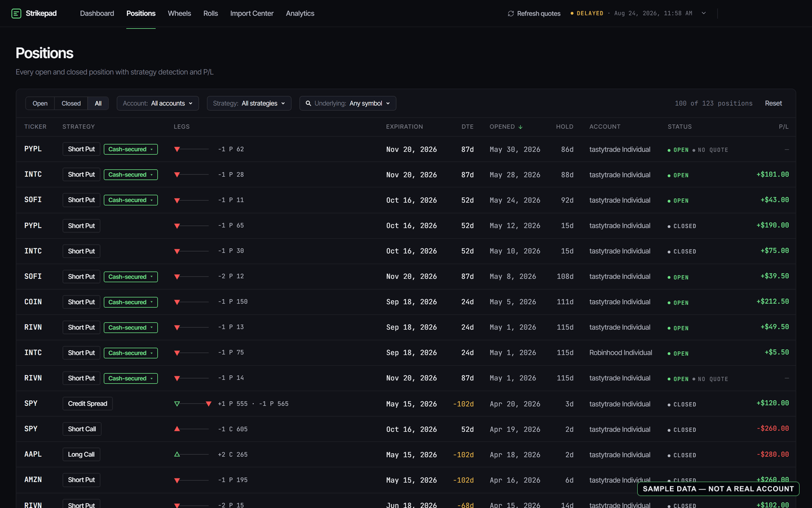
Task: Open the Underlying symbol dropdown
Action: 348,103
